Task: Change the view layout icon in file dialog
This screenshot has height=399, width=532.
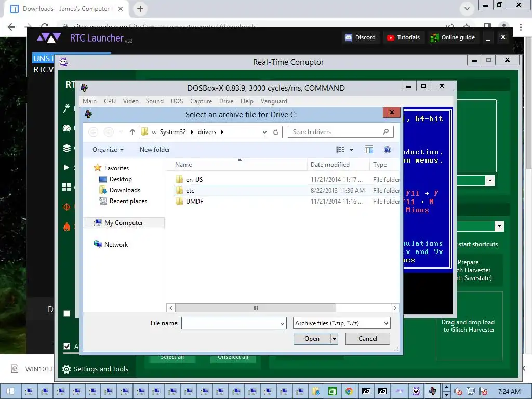Action: tap(340, 150)
